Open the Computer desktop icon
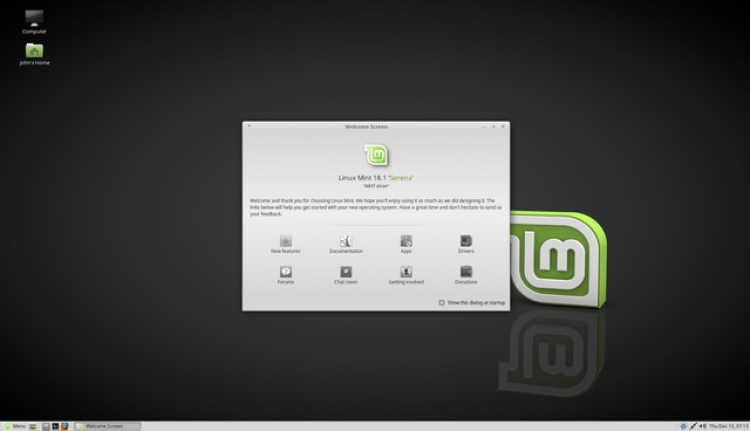Image resolution: width=750 pixels, height=431 pixels. click(x=34, y=18)
